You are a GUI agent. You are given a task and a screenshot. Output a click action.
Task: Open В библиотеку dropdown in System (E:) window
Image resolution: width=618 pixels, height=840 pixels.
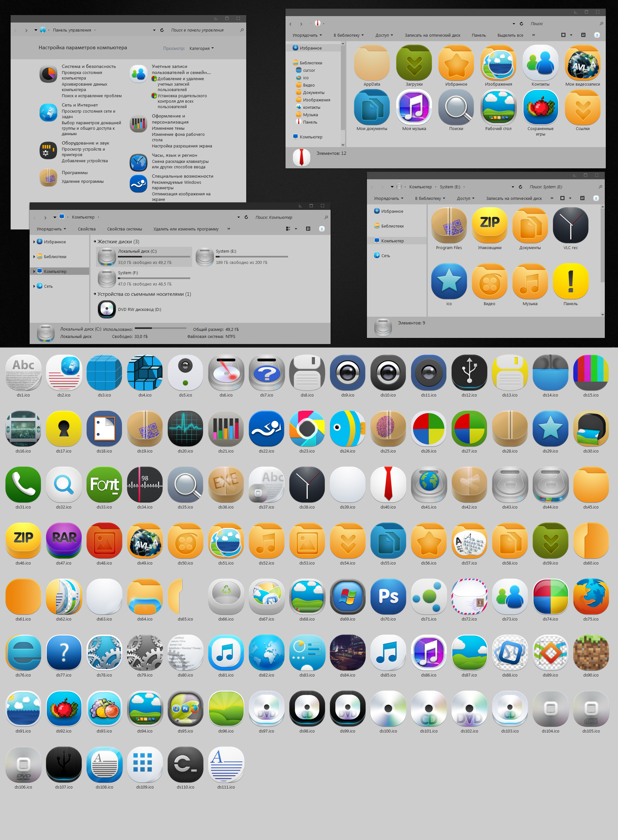(430, 198)
